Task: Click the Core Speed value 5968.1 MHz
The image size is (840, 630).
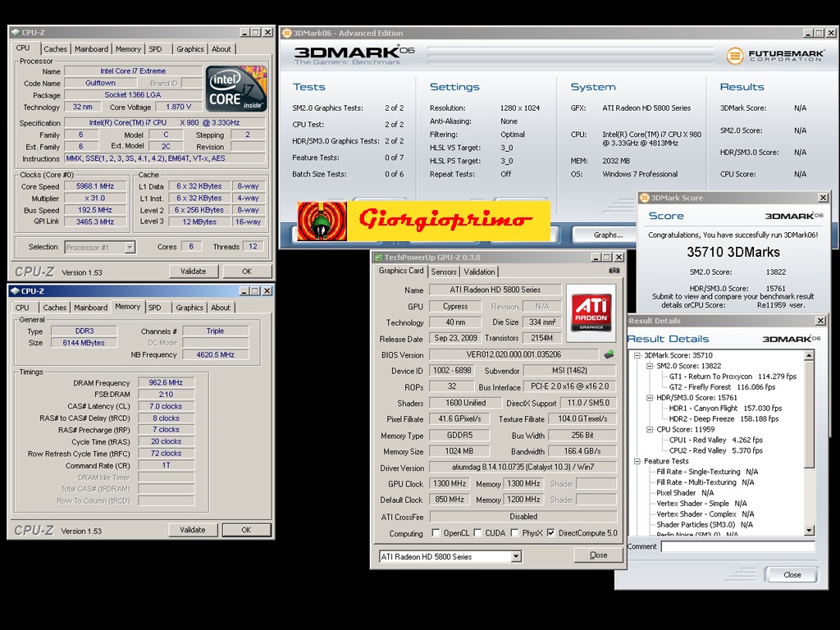Action: coord(95,186)
